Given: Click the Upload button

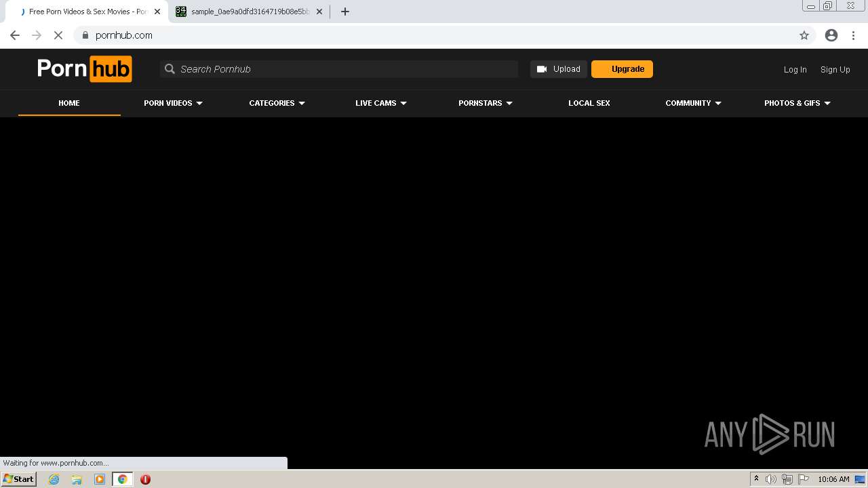Looking at the screenshot, I should 559,69.
